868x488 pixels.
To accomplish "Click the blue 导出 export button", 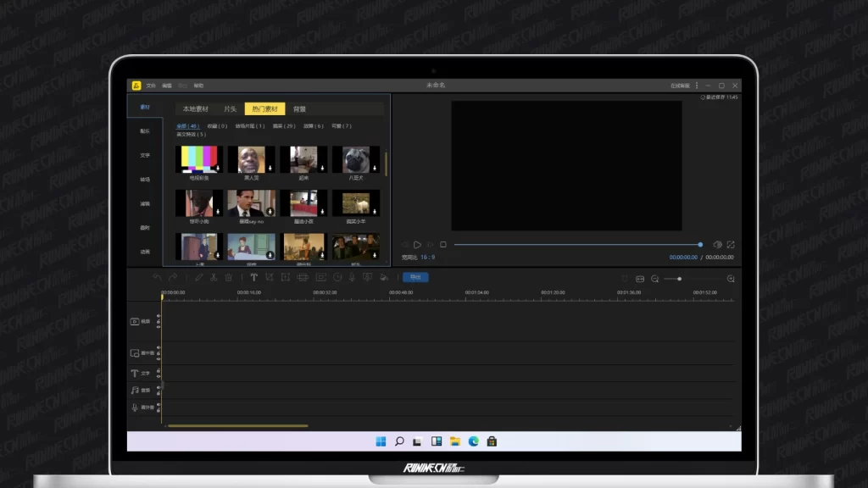I will (415, 277).
